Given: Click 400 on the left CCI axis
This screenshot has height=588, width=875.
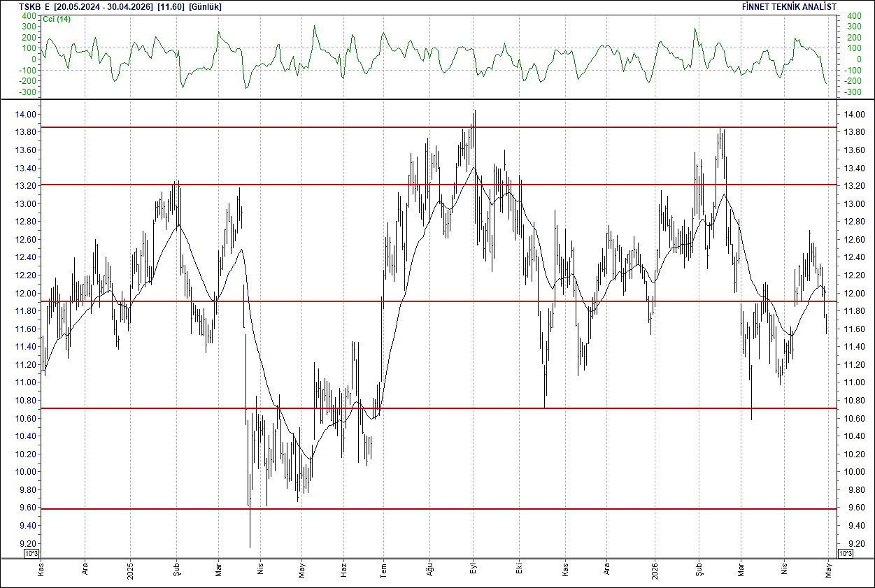Looking at the screenshot, I should (30, 15).
